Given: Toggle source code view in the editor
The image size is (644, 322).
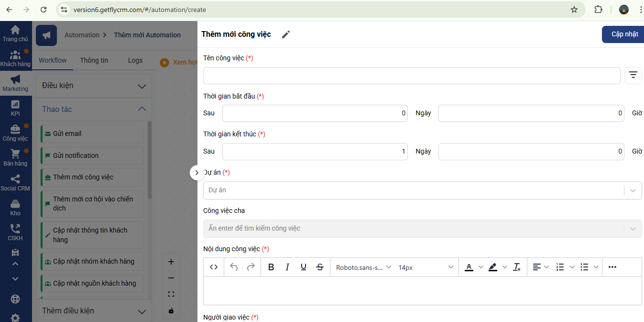Looking at the screenshot, I should [x=214, y=267].
